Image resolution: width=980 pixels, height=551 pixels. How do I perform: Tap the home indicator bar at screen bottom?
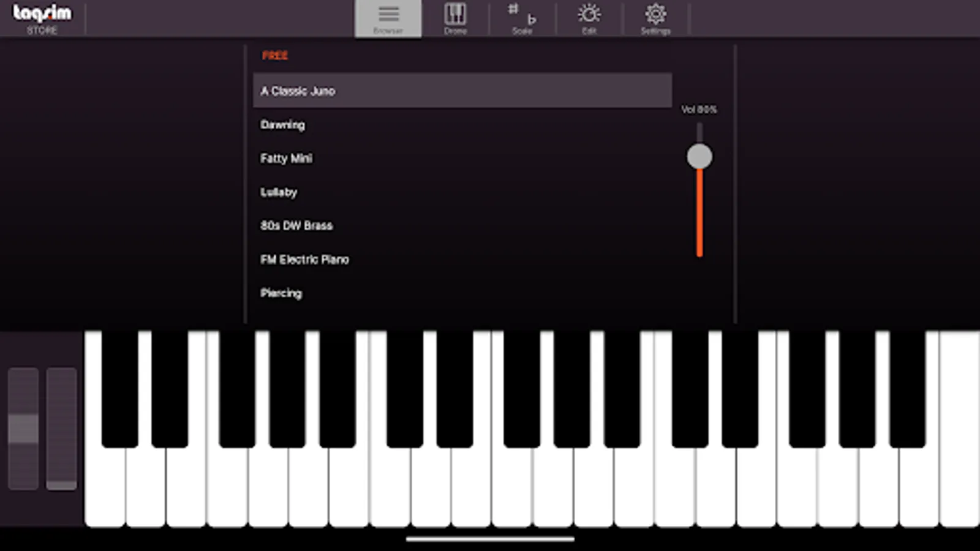(x=490, y=539)
